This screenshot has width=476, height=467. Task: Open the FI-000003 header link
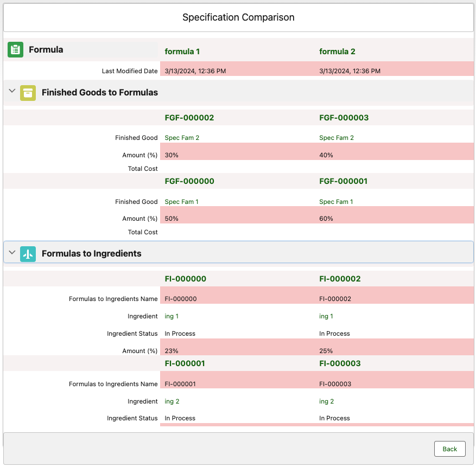tap(340, 363)
